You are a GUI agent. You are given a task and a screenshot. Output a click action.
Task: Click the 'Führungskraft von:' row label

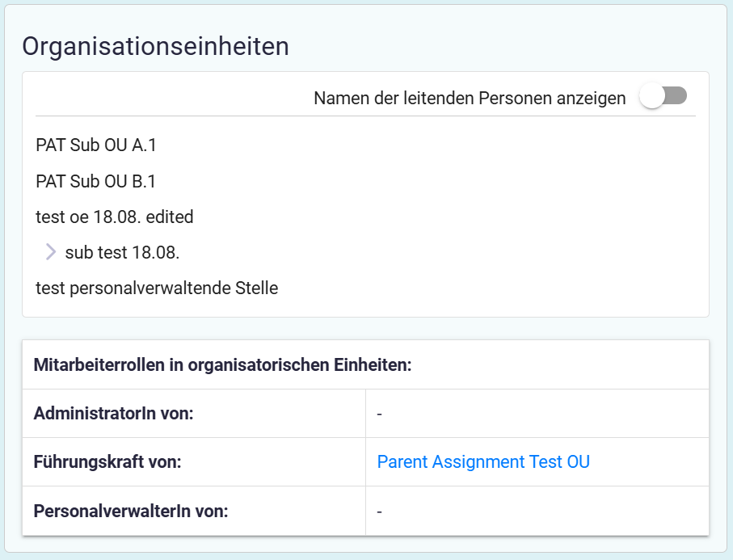click(x=107, y=462)
